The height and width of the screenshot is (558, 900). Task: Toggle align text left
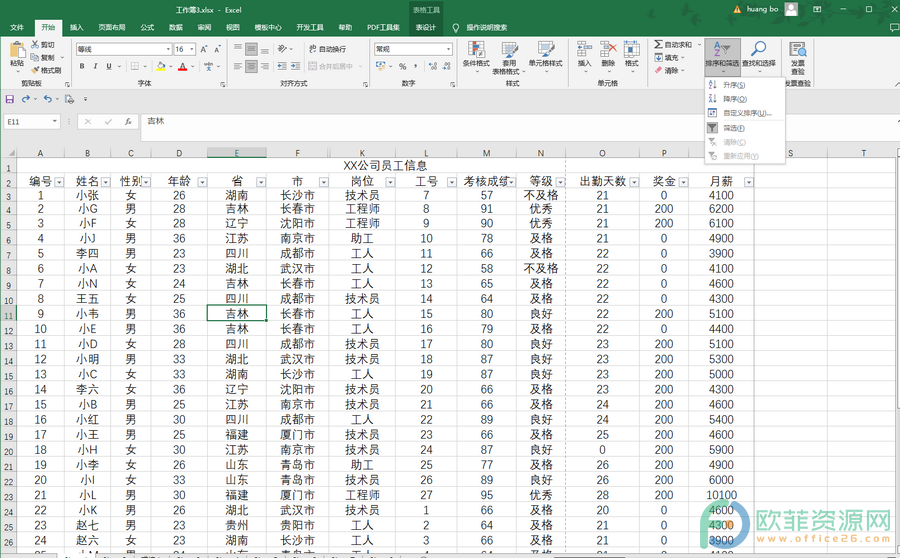pos(238,66)
